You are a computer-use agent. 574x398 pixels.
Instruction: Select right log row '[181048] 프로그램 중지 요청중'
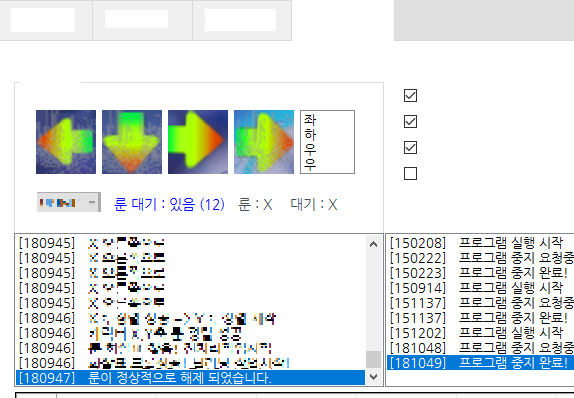pos(480,348)
